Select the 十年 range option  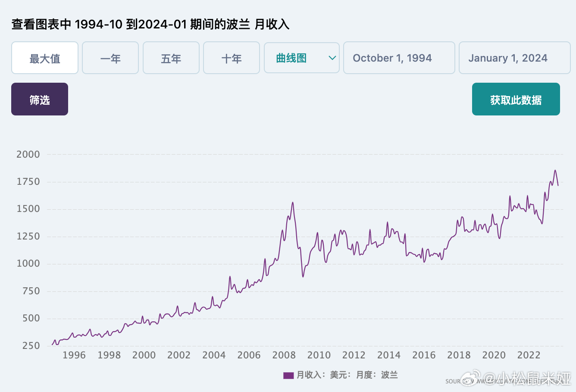click(232, 58)
